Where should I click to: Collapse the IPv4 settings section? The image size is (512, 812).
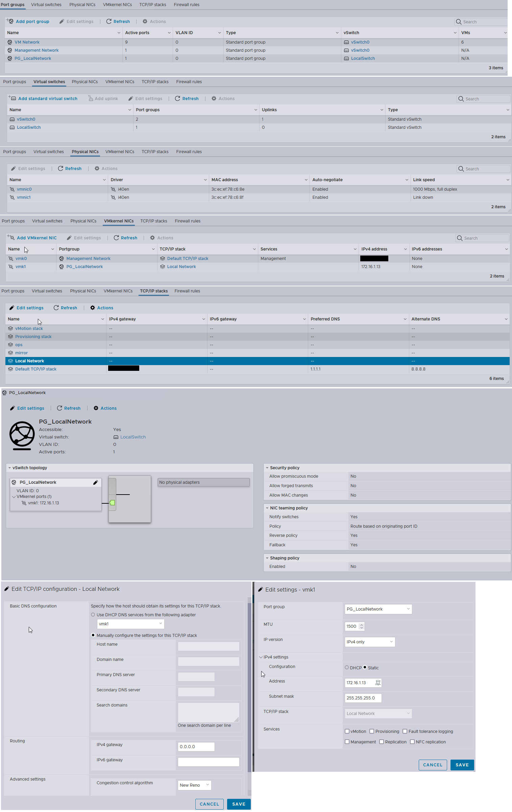pyautogui.click(x=261, y=657)
